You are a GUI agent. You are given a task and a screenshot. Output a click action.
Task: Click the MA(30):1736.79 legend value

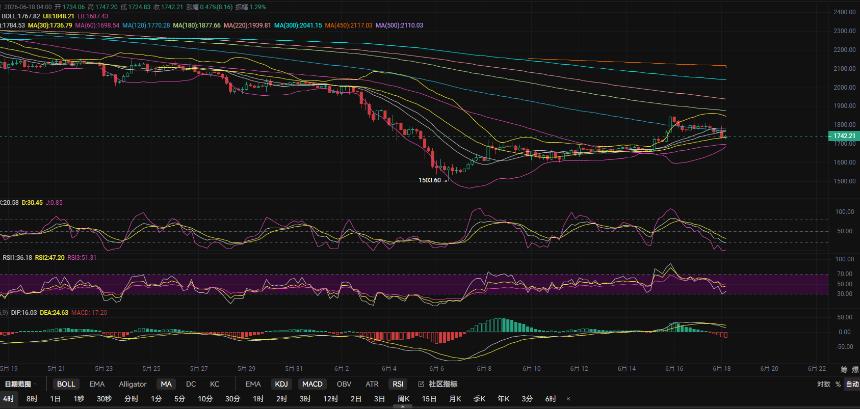point(50,25)
